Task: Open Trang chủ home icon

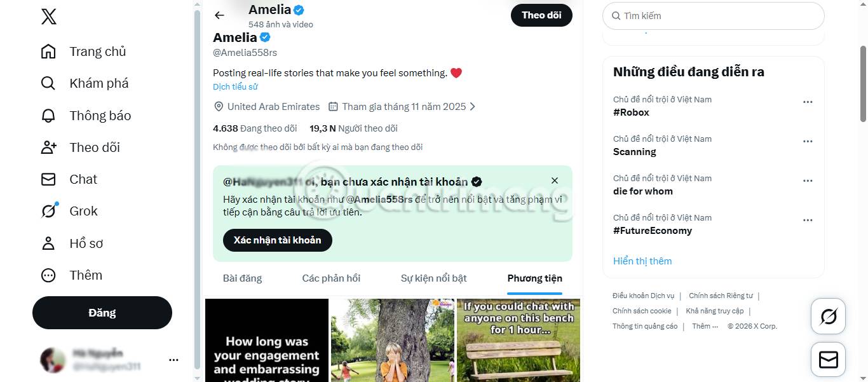Action: [x=48, y=51]
